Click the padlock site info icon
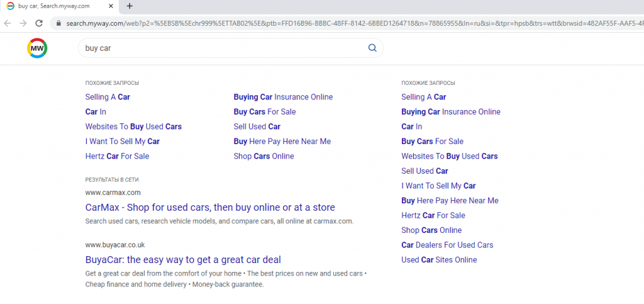Screen dimensions: 644x304 [x=58, y=23]
